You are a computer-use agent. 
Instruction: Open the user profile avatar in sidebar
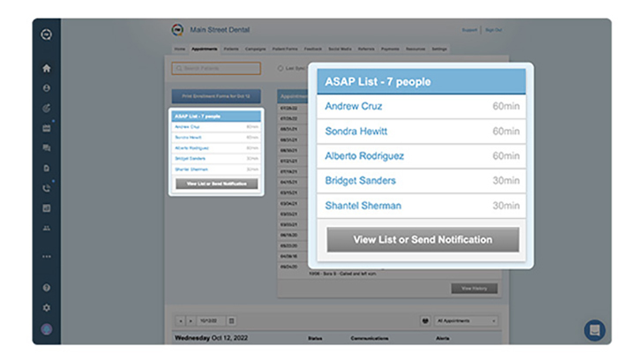pos(47,330)
